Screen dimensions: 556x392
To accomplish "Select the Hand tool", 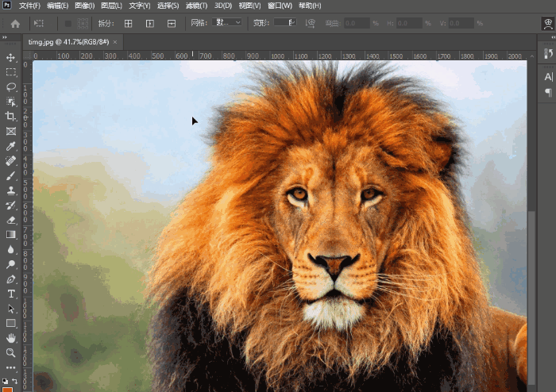I will pyautogui.click(x=11, y=338).
